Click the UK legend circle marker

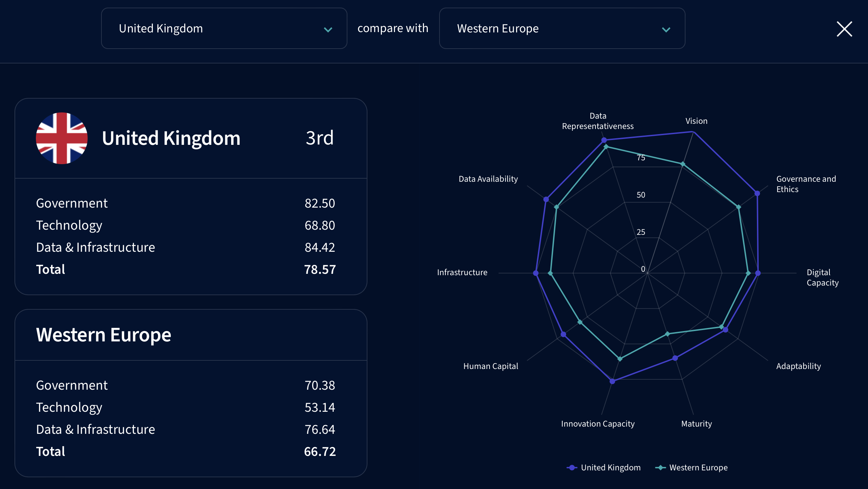pyautogui.click(x=572, y=468)
